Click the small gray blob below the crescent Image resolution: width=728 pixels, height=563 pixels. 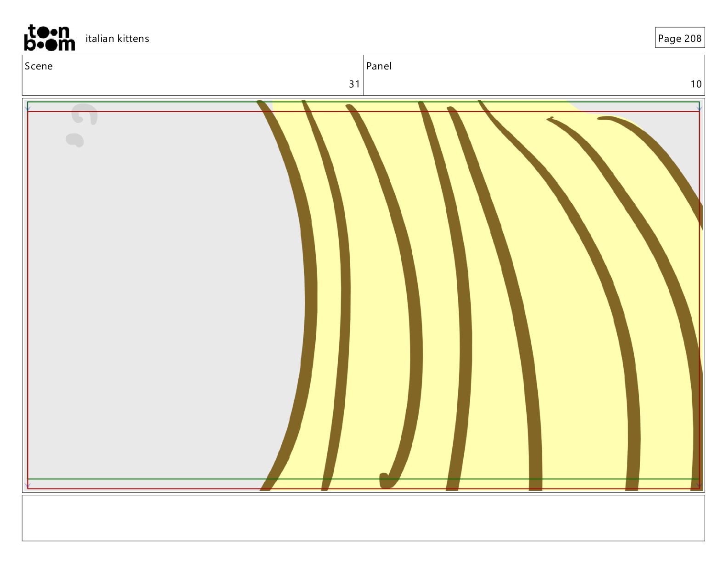(75, 140)
